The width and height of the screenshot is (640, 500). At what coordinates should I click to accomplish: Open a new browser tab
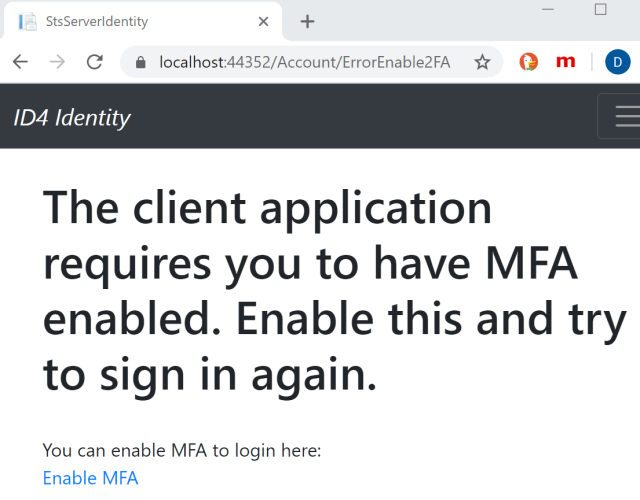point(307,21)
